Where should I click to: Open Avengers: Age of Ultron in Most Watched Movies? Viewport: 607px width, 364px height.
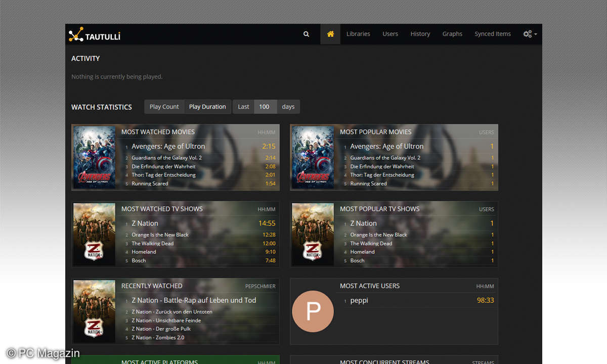tap(168, 146)
